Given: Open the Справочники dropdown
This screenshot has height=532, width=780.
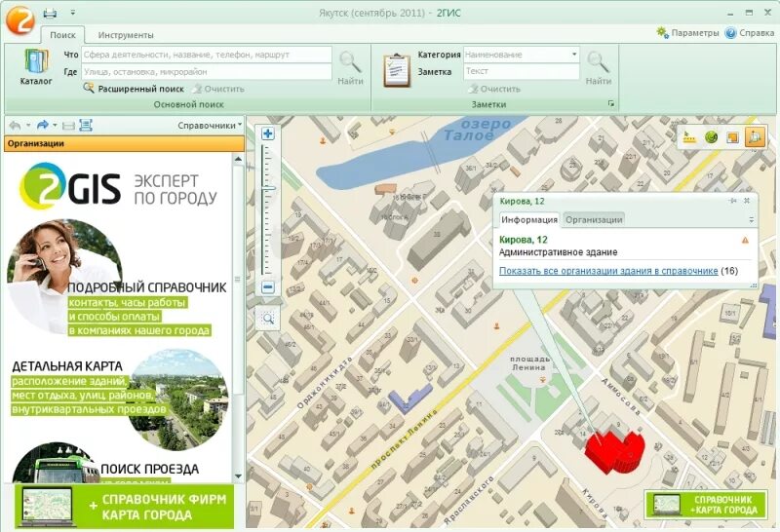Looking at the screenshot, I should click(210, 126).
